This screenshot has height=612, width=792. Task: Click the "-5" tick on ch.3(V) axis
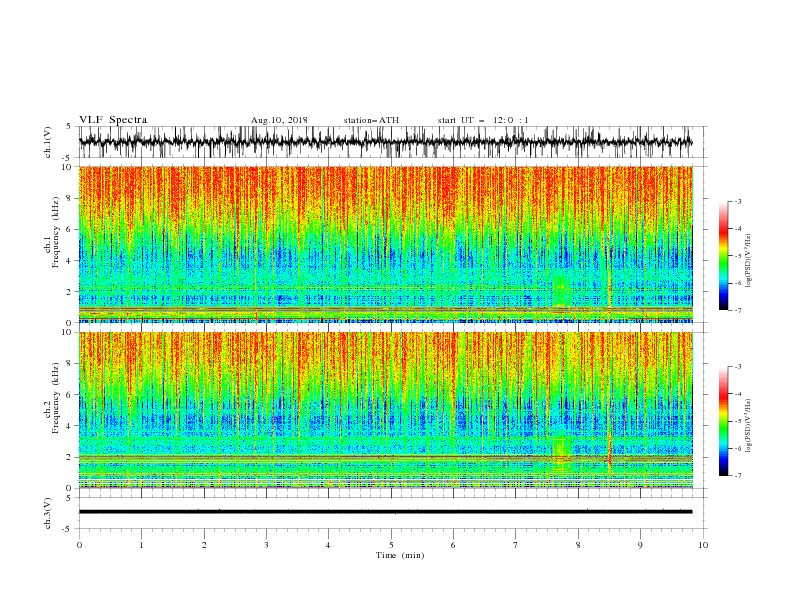[x=67, y=529]
